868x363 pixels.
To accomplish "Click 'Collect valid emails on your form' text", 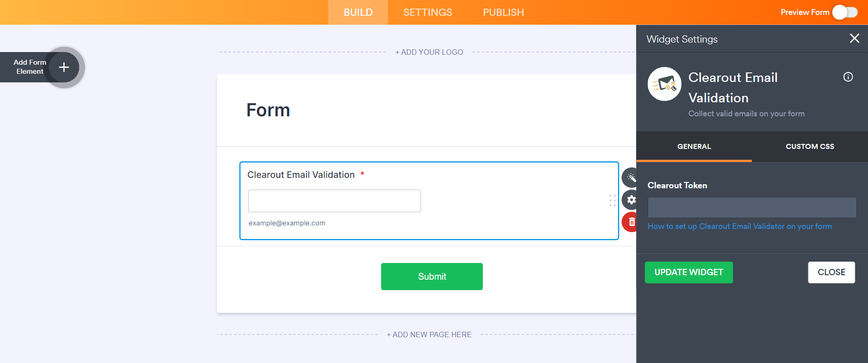I will 746,114.
